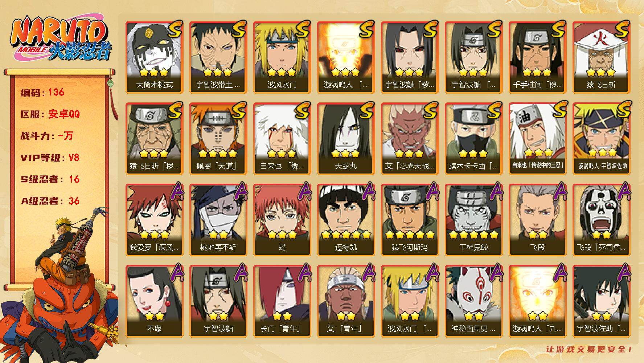Image resolution: width=644 pixels, height=363 pixels.
Task: Choose the 艾「青年」 card
Action: point(346,301)
